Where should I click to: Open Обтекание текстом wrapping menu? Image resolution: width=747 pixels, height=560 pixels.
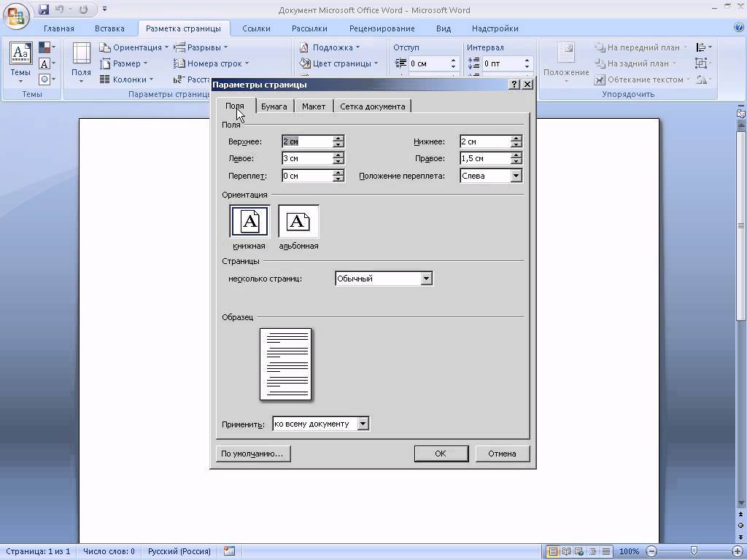[x=642, y=79]
